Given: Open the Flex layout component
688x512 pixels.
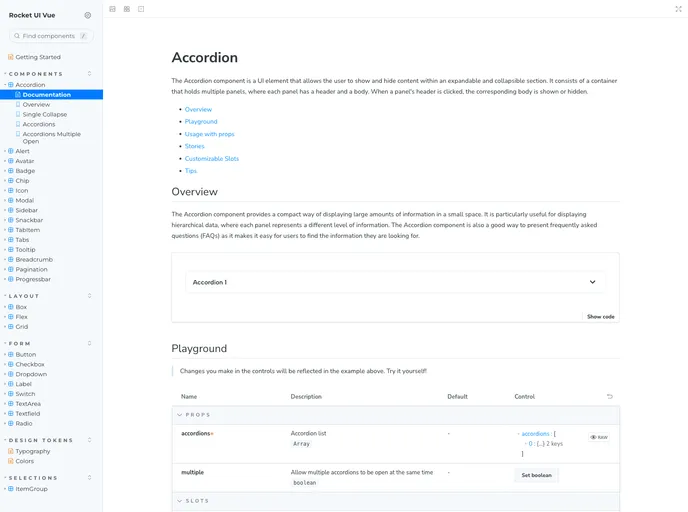Looking at the screenshot, I should point(22,317).
